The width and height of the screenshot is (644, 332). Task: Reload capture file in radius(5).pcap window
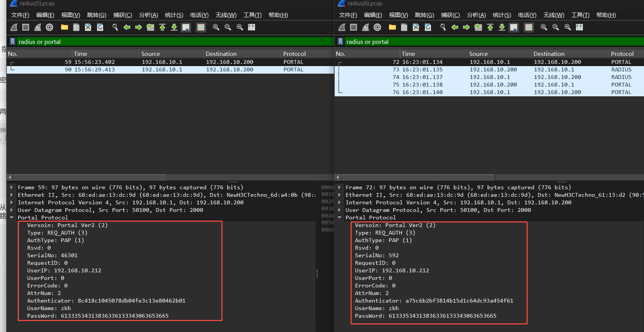click(100, 27)
